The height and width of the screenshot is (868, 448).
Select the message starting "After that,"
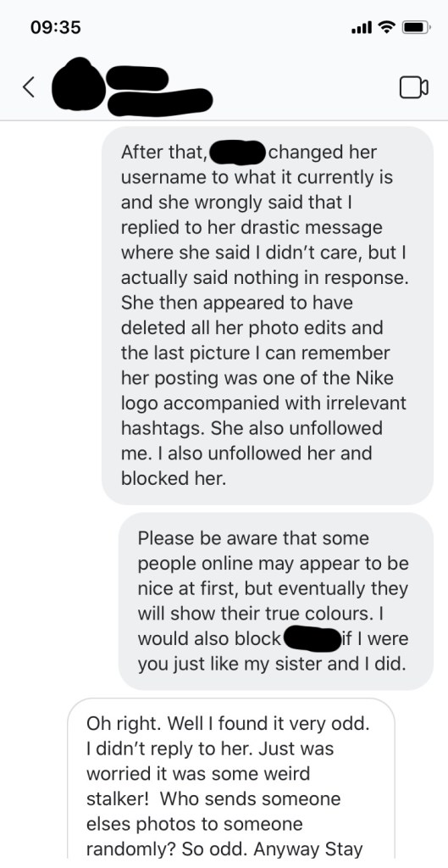267,315
